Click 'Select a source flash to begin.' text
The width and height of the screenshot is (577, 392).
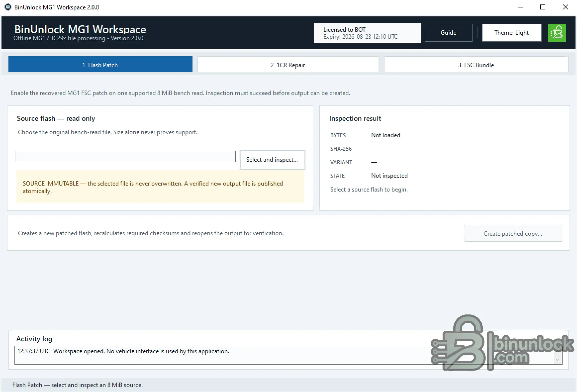(x=369, y=190)
